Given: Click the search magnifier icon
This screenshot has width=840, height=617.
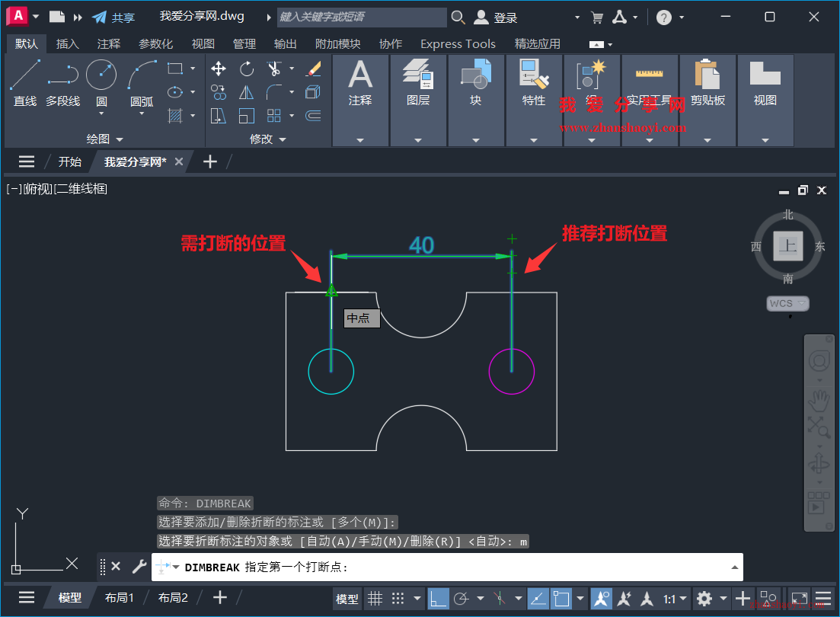Looking at the screenshot, I should (x=458, y=18).
